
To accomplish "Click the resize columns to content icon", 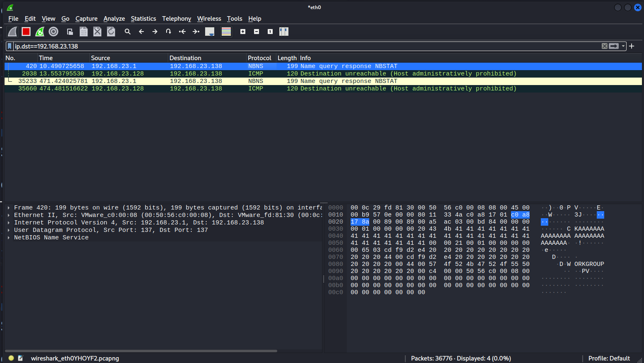I will [x=284, y=32].
